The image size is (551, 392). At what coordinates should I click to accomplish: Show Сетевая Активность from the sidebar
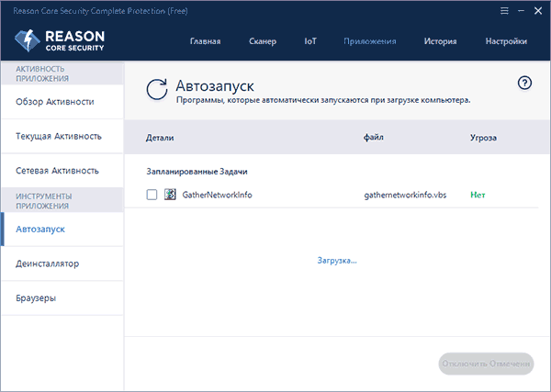[57, 171]
